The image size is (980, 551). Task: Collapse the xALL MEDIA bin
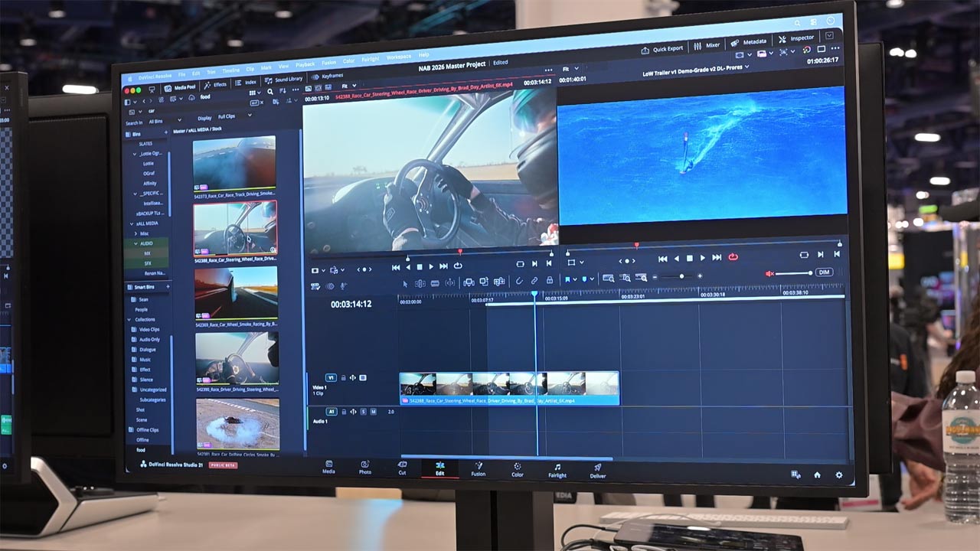point(130,223)
